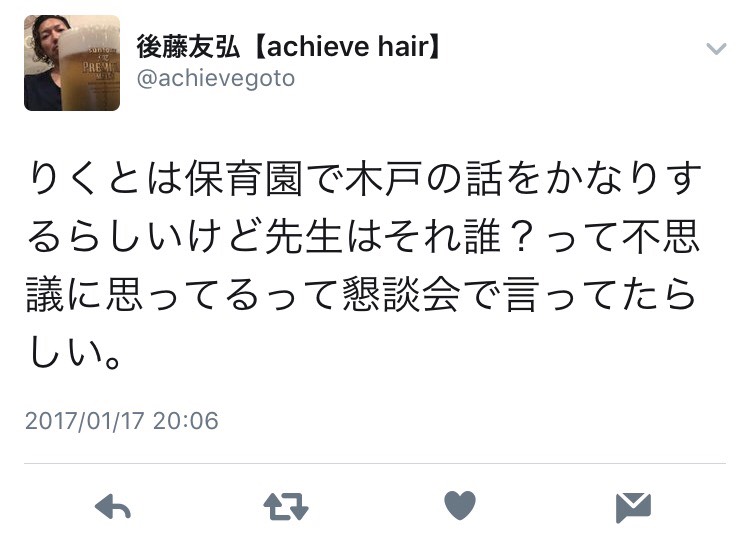750x545 pixels.
Task: Click the 20:06 time in the timestamp
Action: (x=186, y=421)
